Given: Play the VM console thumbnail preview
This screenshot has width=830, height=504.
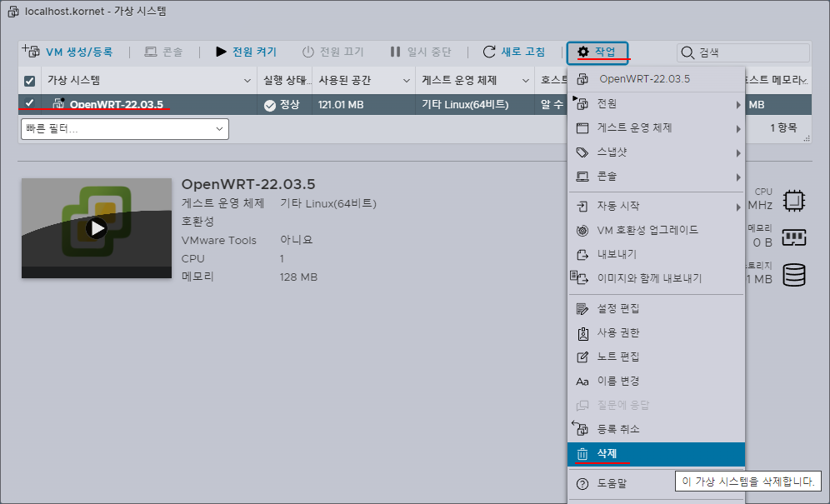Looking at the screenshot, I should coord(97,228).
